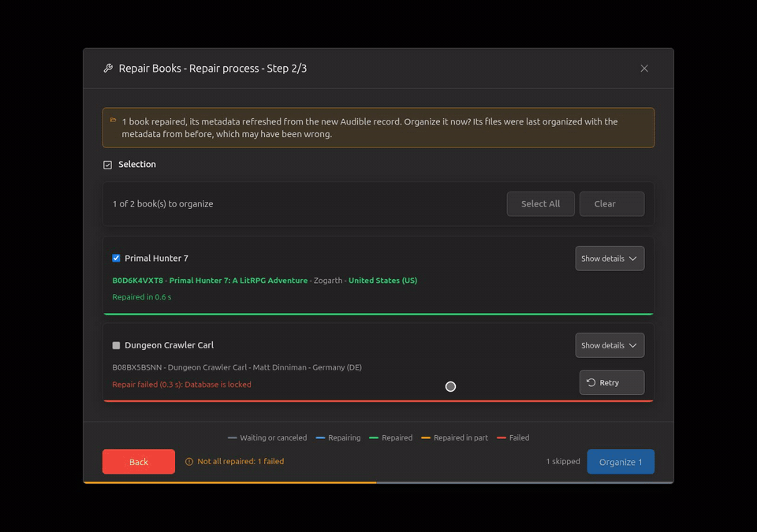Click 'Primal Hunter 7: A LitRPG Adventure' title

click(x=238, y=281)
